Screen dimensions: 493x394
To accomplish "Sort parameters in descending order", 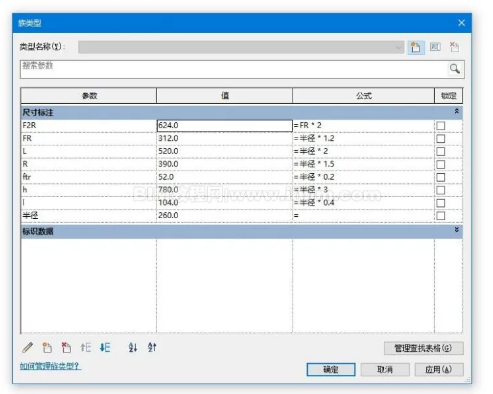I will pos(152,348).
